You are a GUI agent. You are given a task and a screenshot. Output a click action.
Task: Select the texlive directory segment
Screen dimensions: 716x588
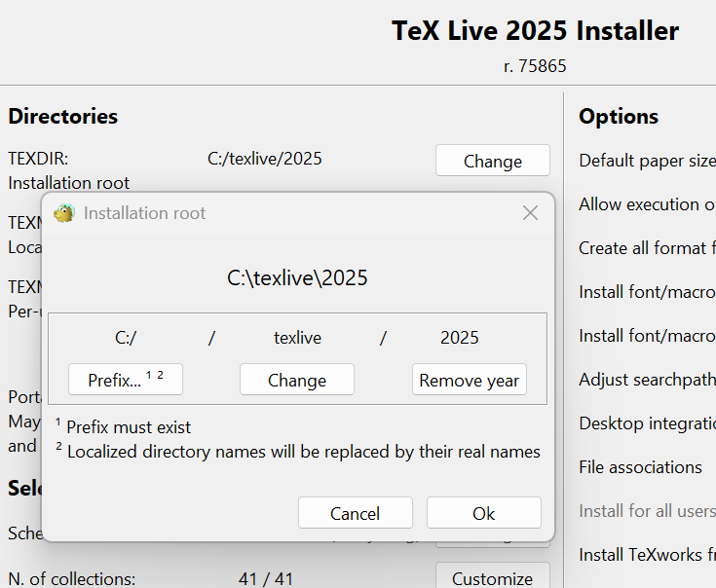click(297, 338)
